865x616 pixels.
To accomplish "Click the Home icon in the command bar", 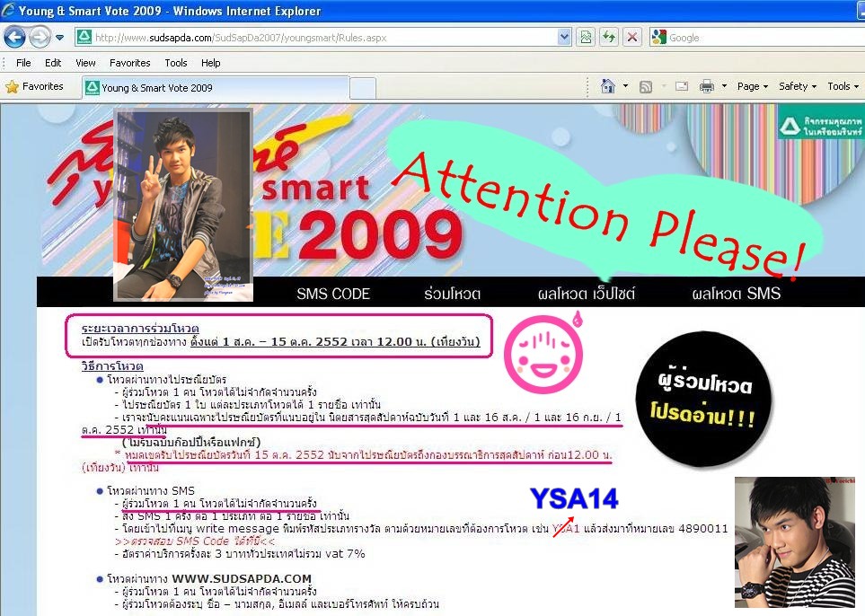I will 608,86.
